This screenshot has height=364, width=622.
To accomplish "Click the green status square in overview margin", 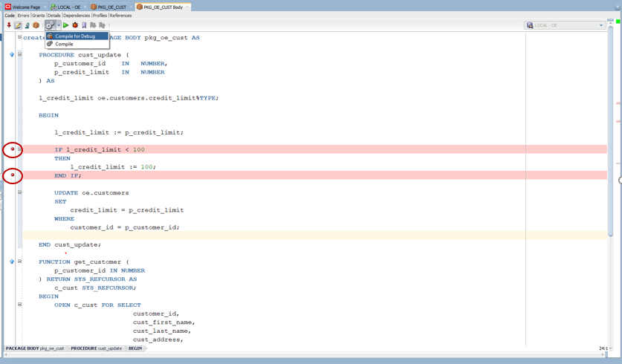I will pos(618,22).
